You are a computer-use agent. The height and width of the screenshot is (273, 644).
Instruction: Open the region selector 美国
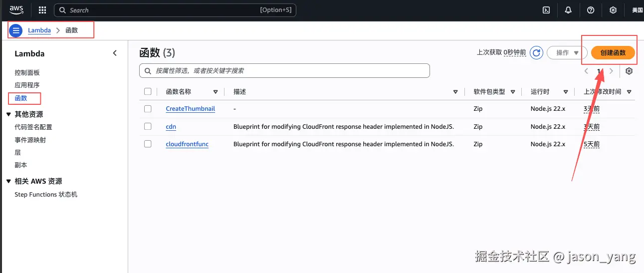(x=637, y=10)
